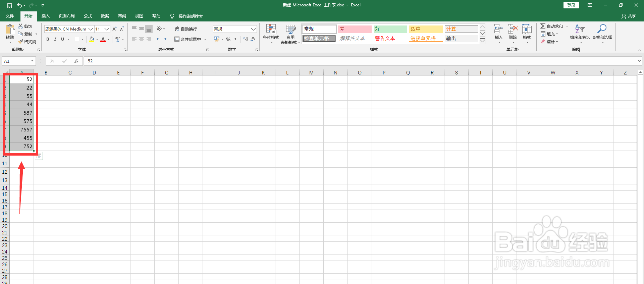644x284 pixels.
Task: Apply the Bad (差) cell style
Action: pos(355,29)
